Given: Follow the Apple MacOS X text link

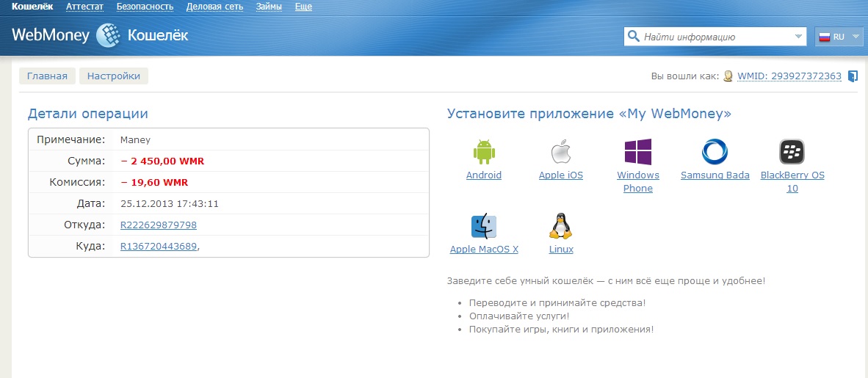Looking at the screenshot, I should coord(484,249).
